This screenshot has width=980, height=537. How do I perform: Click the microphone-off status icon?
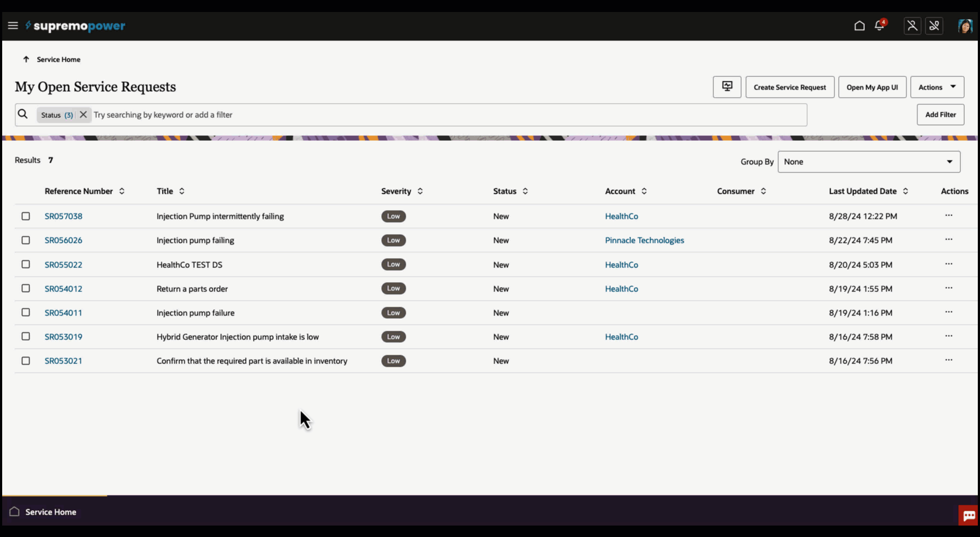(x=934, y=25)
